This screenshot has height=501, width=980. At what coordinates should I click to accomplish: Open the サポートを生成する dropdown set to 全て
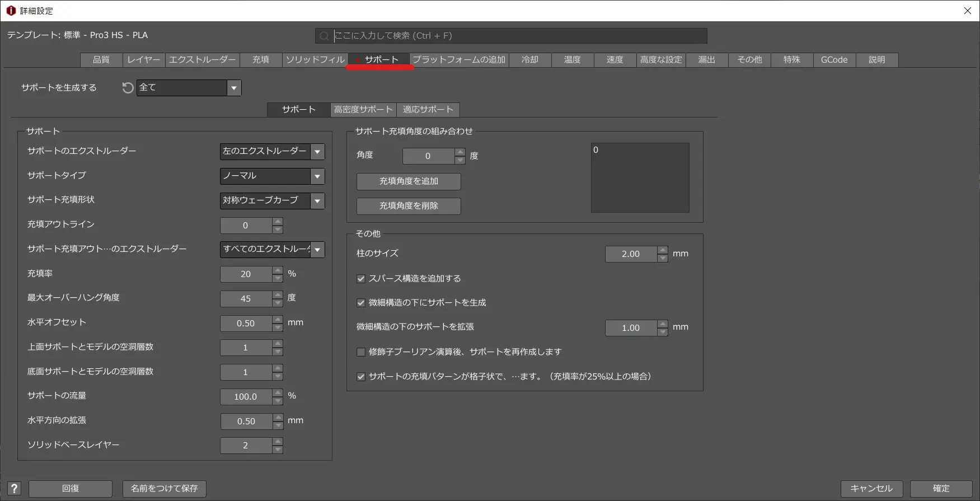[234, 88]
